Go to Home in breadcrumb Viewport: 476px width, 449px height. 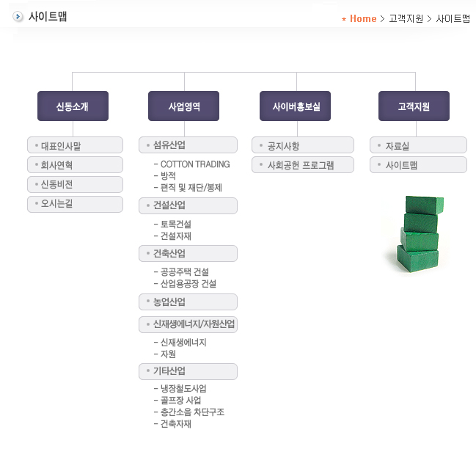pos(362,19)
